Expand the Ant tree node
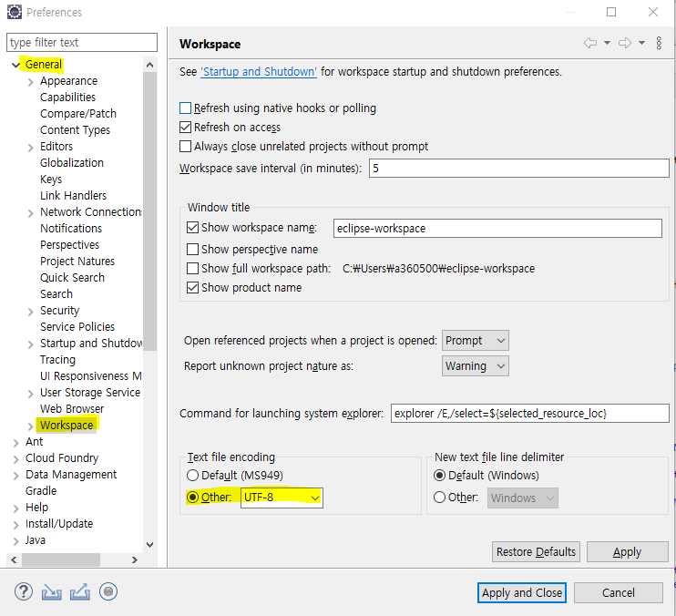The image size is (676, 616). (x=16, y=443)
